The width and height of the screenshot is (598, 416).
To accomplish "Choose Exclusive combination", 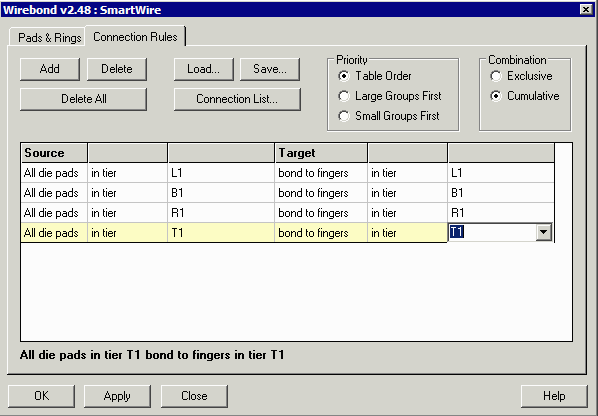I will (521, 76).
